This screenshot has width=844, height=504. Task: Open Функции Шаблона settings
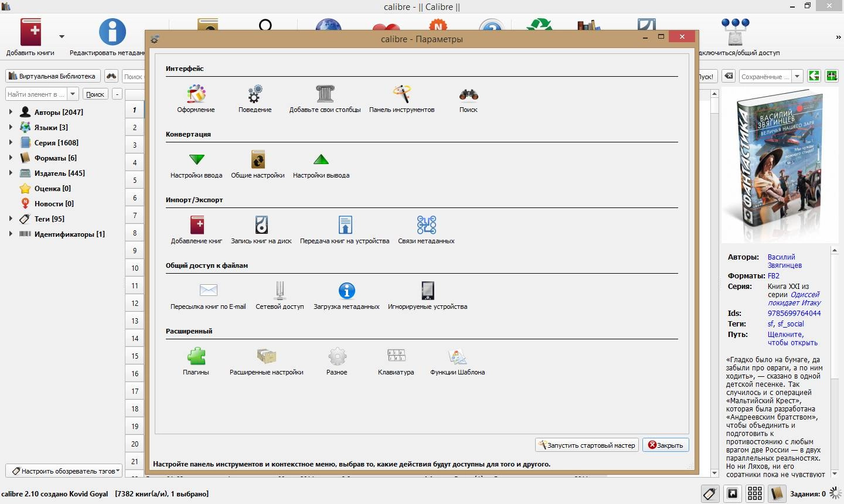click(x=457, y=362)
